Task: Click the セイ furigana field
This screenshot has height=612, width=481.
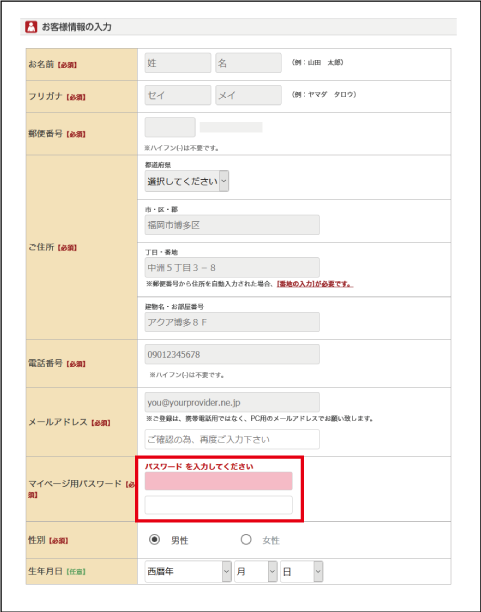Action: click(x=178, y=95)
